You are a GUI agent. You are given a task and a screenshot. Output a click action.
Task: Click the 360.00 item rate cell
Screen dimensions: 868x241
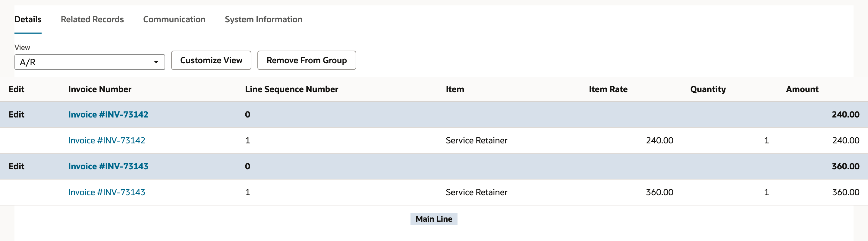click(x=659, y=192)
